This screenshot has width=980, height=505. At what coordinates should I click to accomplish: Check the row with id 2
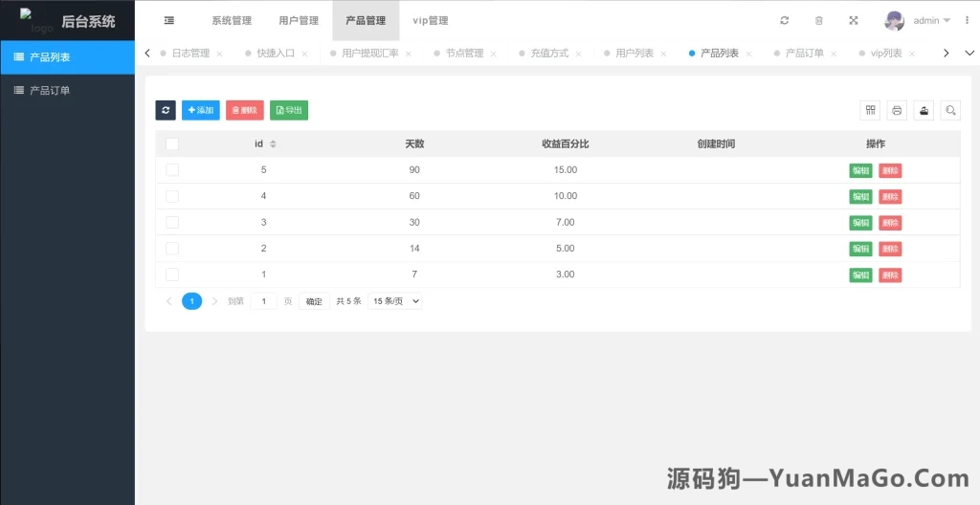(172, 249)
